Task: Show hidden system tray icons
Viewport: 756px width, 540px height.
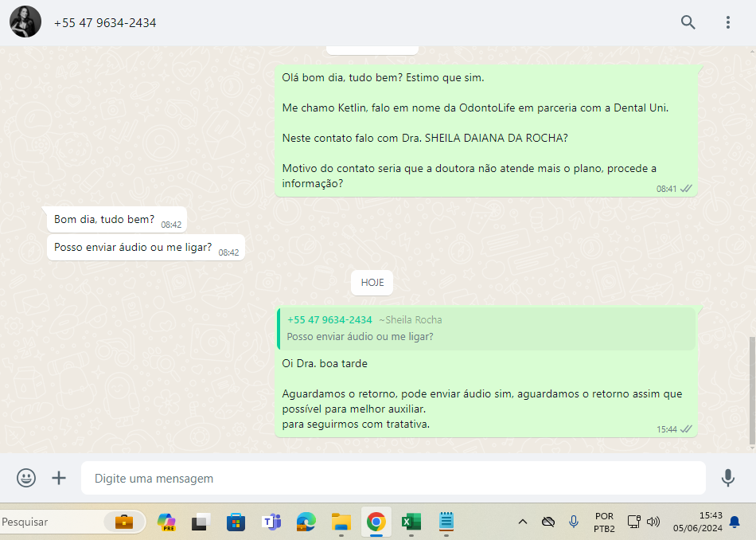Action: pos(523,522)
